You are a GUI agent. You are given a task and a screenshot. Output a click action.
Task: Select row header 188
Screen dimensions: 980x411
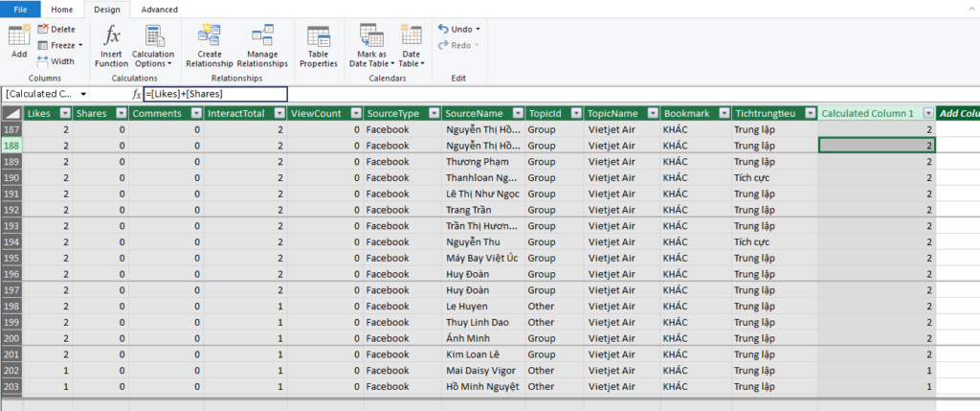point(11,145)
